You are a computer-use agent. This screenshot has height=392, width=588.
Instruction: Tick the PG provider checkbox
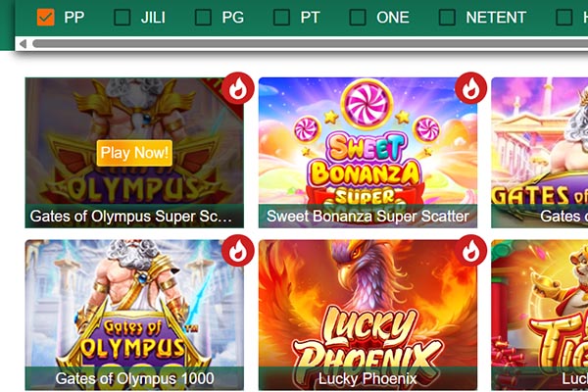coord(203,18)
